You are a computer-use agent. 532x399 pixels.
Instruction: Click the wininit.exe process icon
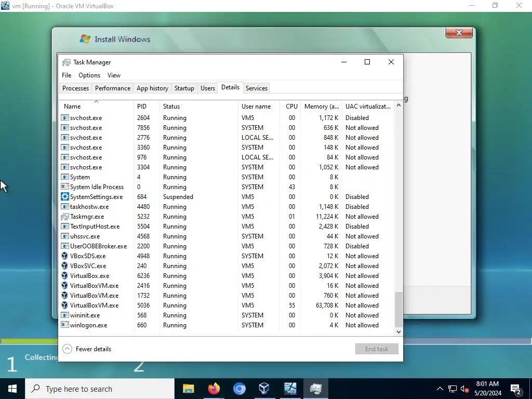click(64, 315)
